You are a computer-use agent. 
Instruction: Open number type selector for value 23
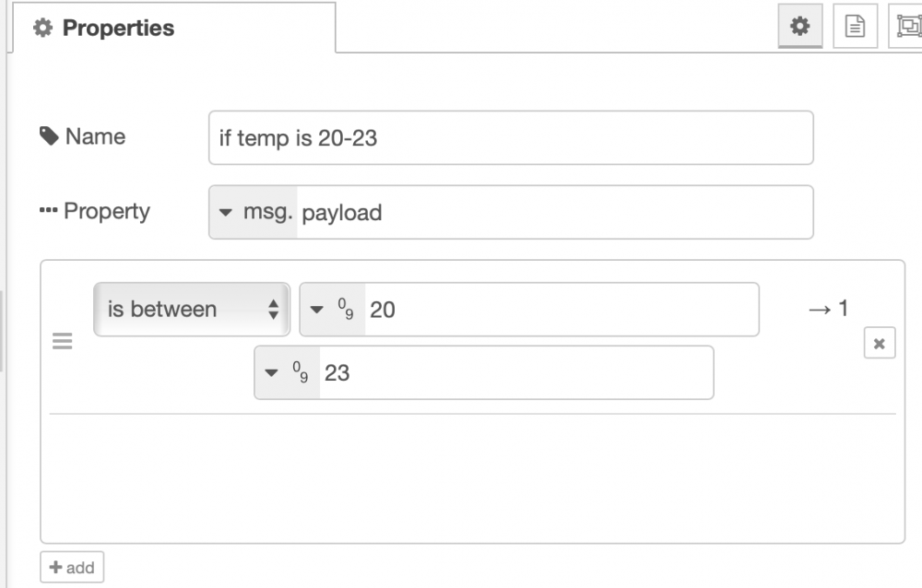(x=287, y=373)
